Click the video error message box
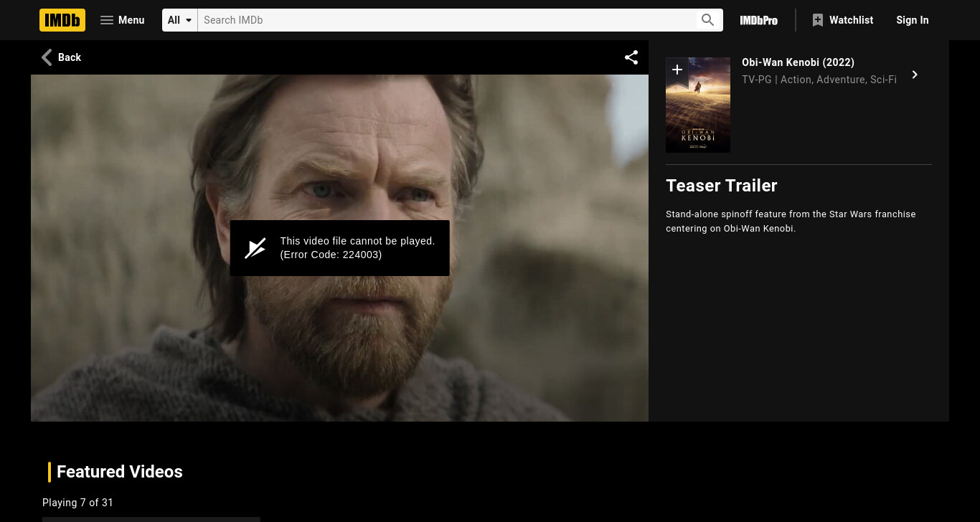This screenshot has height=522, width=980. [340, 248]
